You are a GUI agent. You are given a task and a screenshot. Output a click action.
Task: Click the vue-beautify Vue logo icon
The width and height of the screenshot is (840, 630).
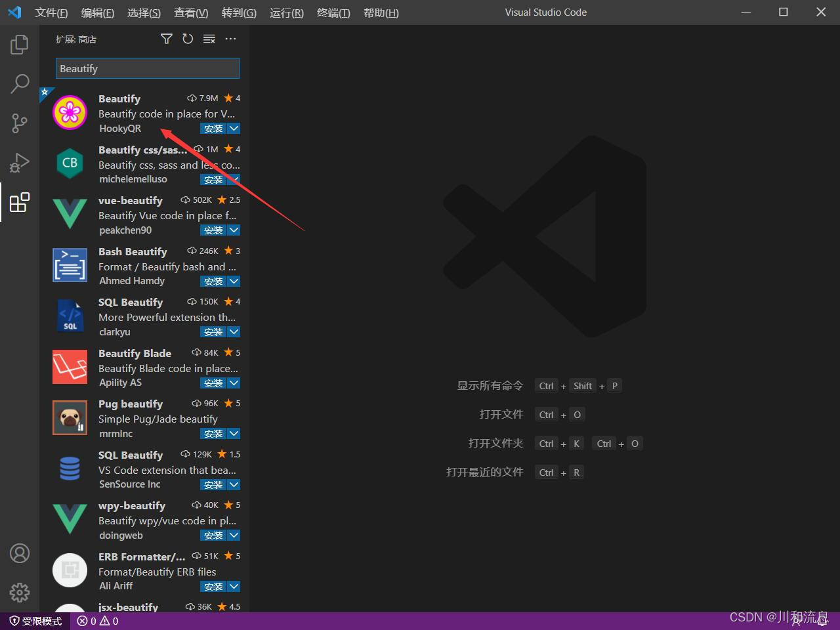pos(70,215)
